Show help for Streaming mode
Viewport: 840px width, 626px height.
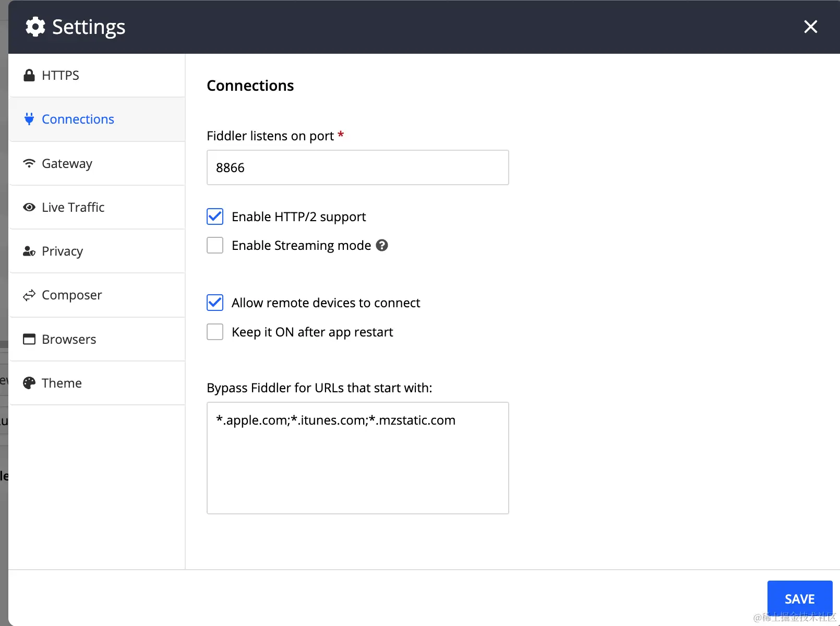click(x=382, y=245)
